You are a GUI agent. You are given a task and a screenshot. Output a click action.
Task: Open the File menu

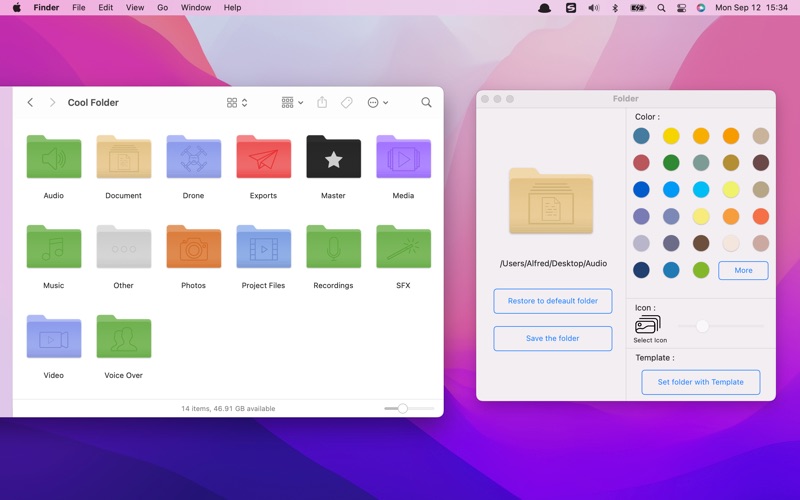79,8
